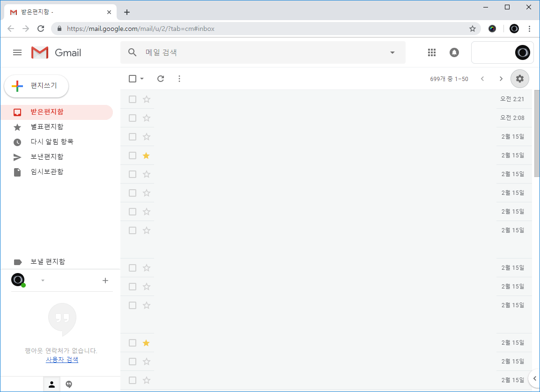This screenshot has width=540, height=392.
Task: Click the refresh inbox icon
Action: pos(161,79)
